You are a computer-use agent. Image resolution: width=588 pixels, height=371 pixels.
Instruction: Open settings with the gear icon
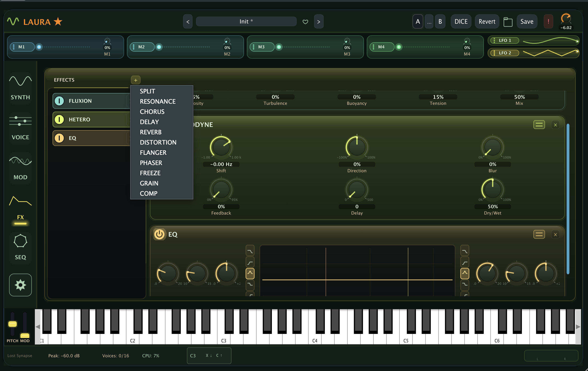(20, 285)
